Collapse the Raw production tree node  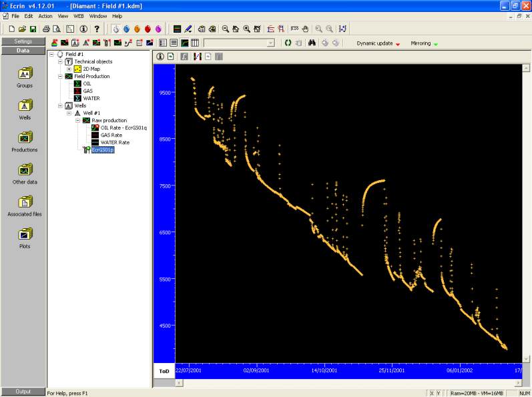[x=77, y=120]
